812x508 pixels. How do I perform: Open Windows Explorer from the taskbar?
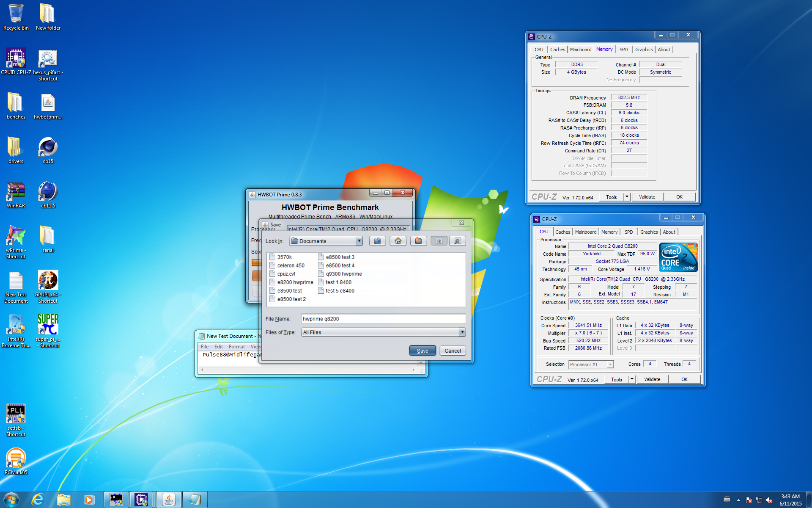coord(63,500)
